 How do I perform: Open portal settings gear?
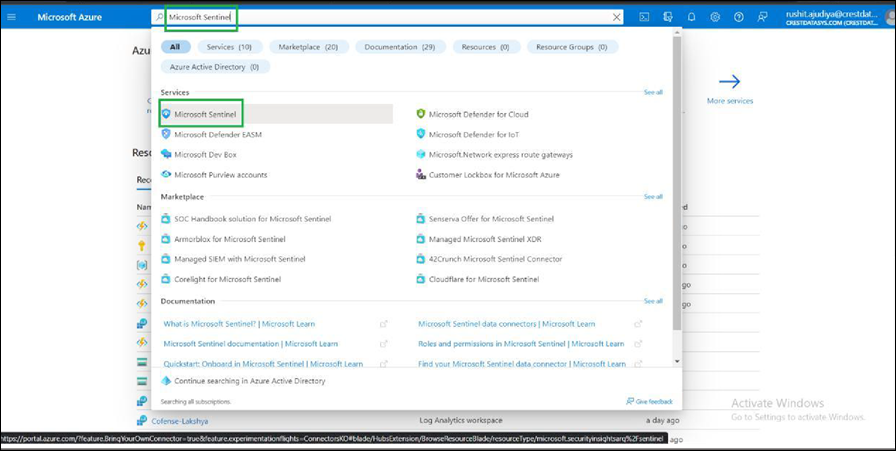coord(715,17)
